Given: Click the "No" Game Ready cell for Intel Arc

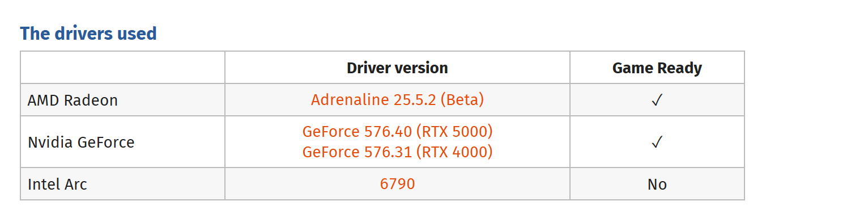Looking at the screenshot, I should pyautogui.click(x=657, y=185).
